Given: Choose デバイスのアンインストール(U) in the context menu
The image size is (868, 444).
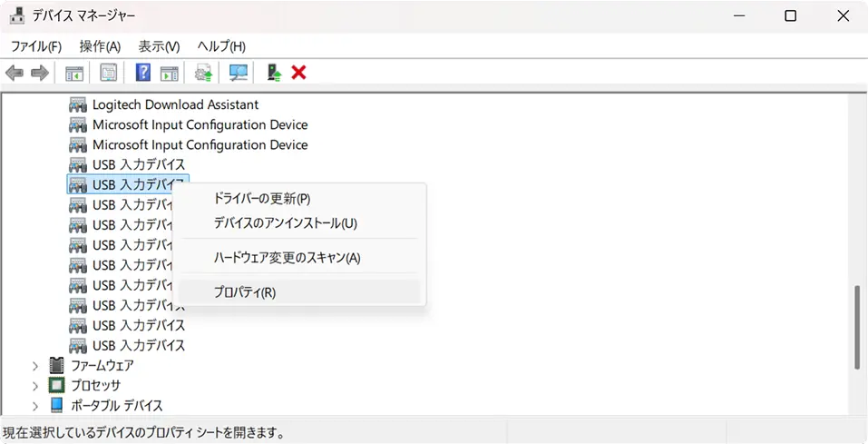Looking at the screenshot, I should pyautogui.click(x=285, y=223).
